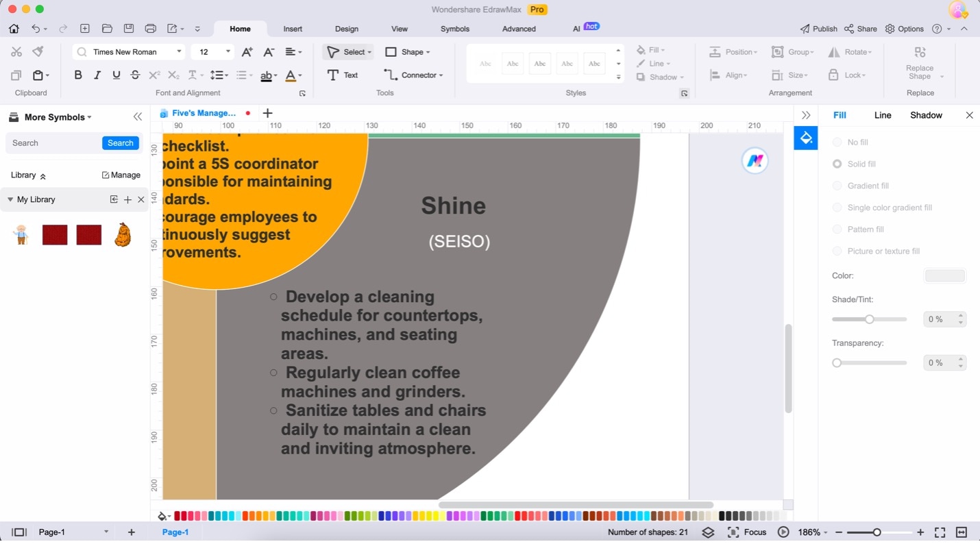Enter fullscreen mode icon
Image resolution: width=980 pixels, height=544 pixels.
click(x=940, y=532)
